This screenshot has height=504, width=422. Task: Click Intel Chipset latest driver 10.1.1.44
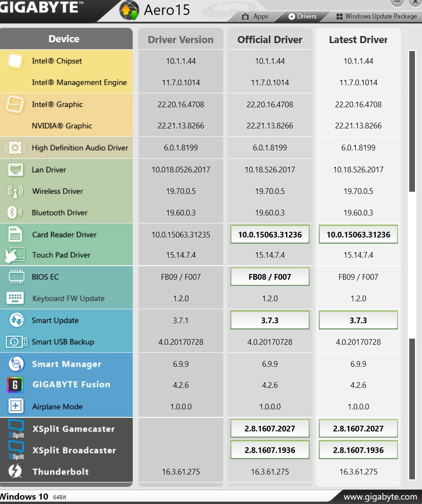358,61
